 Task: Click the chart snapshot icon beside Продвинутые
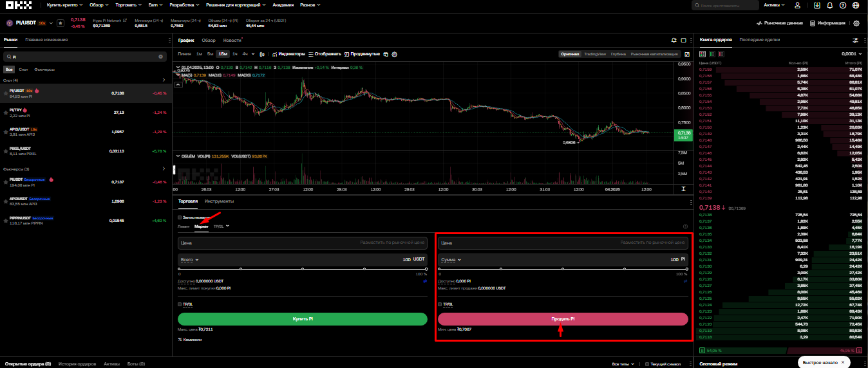[385, 54]
